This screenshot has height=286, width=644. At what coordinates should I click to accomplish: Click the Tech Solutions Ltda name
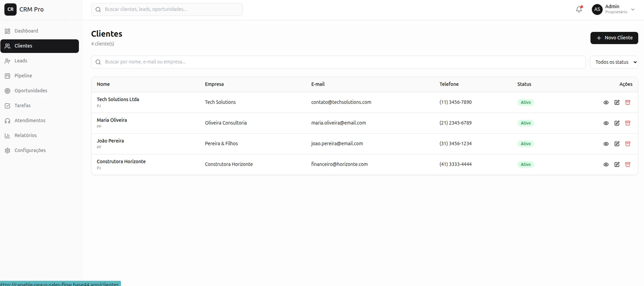118,99
